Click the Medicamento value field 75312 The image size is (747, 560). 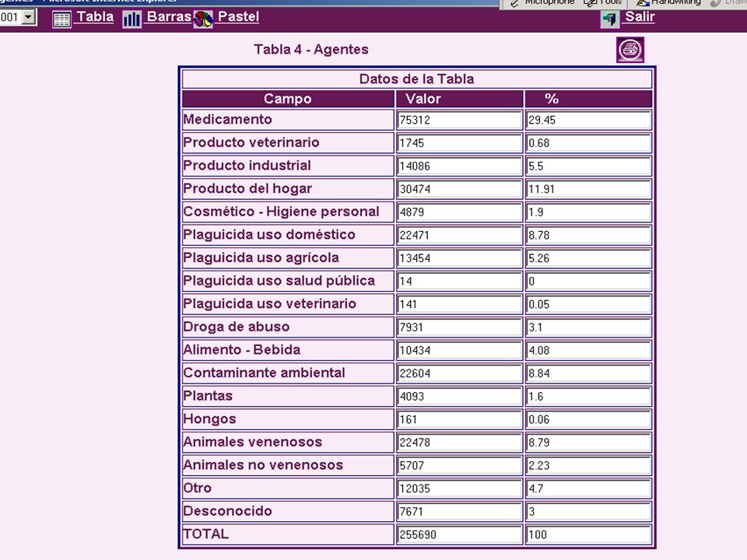click(x=459, y=120)
